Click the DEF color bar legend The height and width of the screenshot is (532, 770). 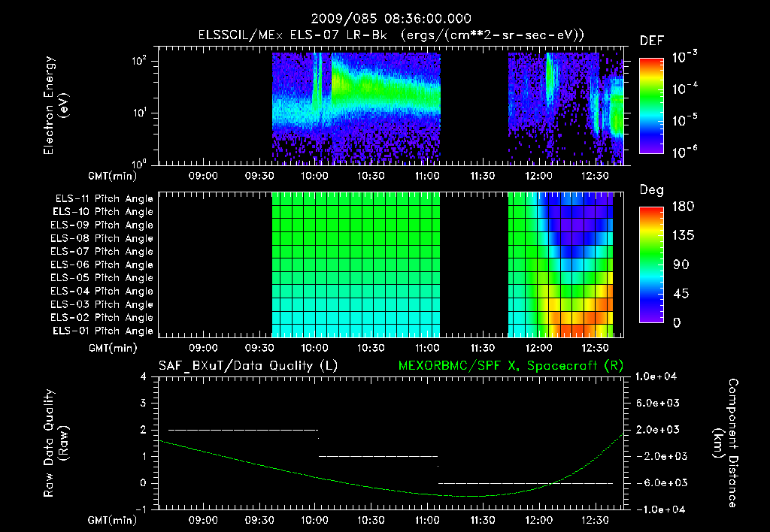pyautogui.click(x=651, y=105)
